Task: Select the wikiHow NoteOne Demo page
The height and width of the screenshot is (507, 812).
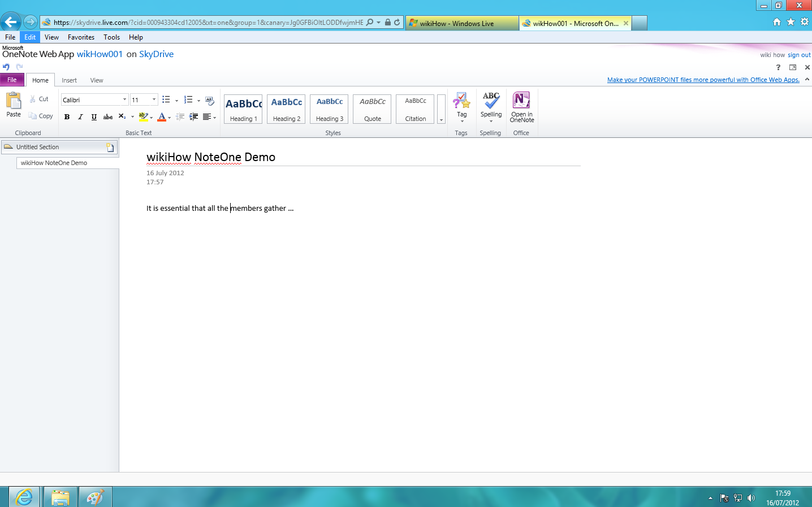Action: [x=68, y=163]
